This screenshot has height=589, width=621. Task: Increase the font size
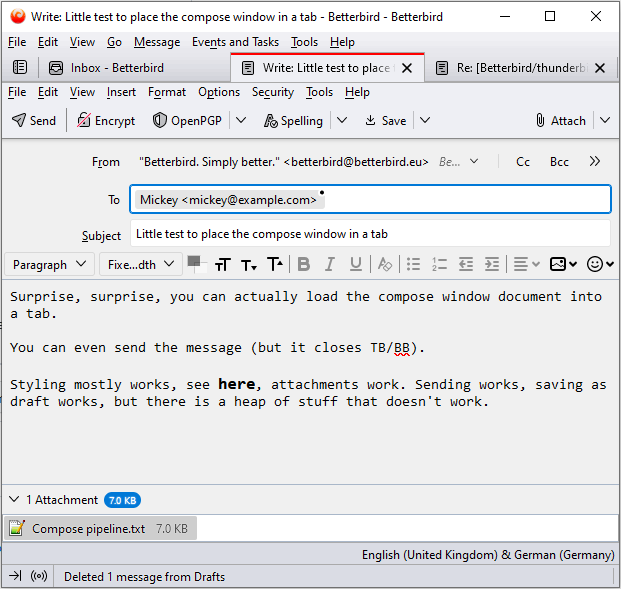tap(275, 264)
